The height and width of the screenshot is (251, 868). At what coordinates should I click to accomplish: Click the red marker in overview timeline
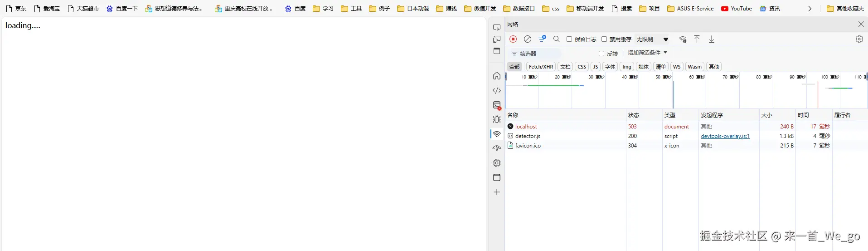pos(818,95)
